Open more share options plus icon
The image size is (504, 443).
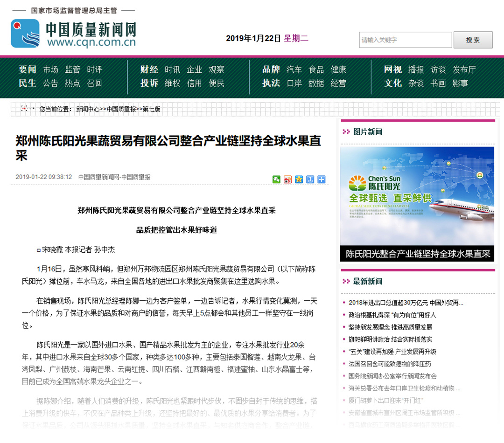pos(322,180)
